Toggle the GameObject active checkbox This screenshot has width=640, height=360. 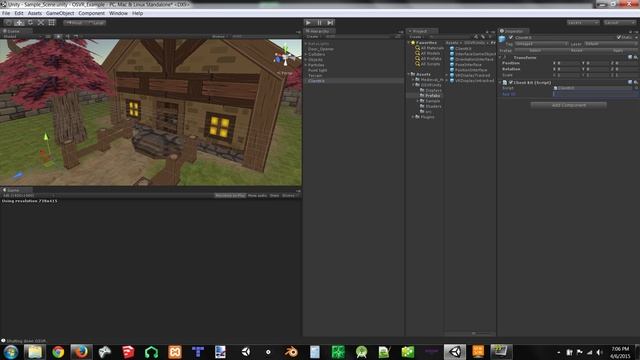click(x=511, y=38)
